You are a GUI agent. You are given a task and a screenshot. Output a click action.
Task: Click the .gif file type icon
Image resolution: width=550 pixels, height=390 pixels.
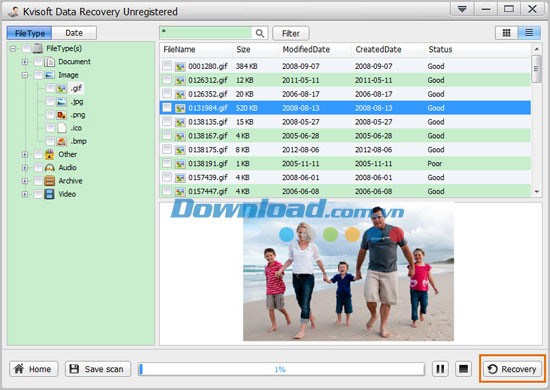pos(61,88)
